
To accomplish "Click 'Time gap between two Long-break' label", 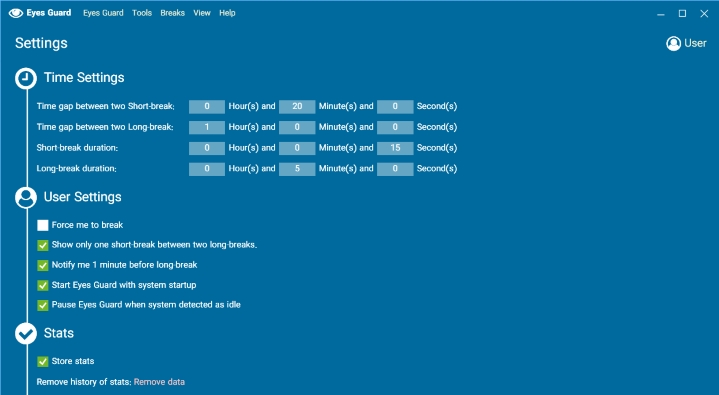I will [x=105, y=127].
